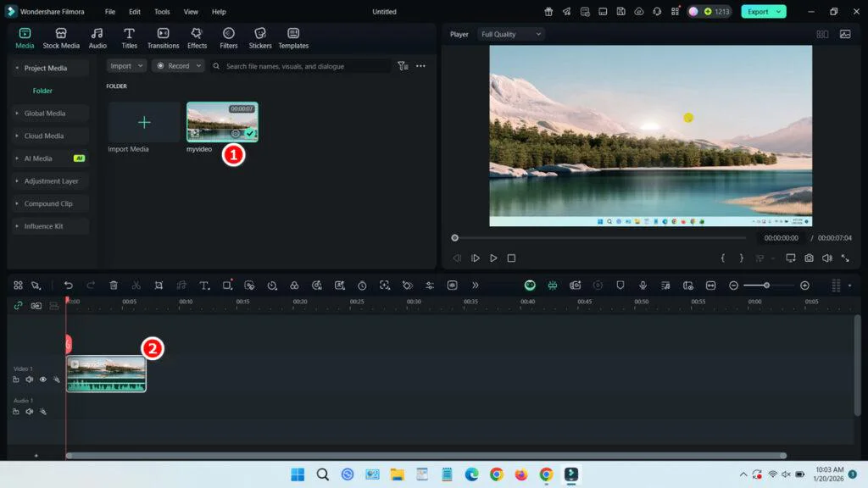Switch to the Transitions panel
This screenshot has width=868, height=488.
pyautogui.click(x=163, y=37)
